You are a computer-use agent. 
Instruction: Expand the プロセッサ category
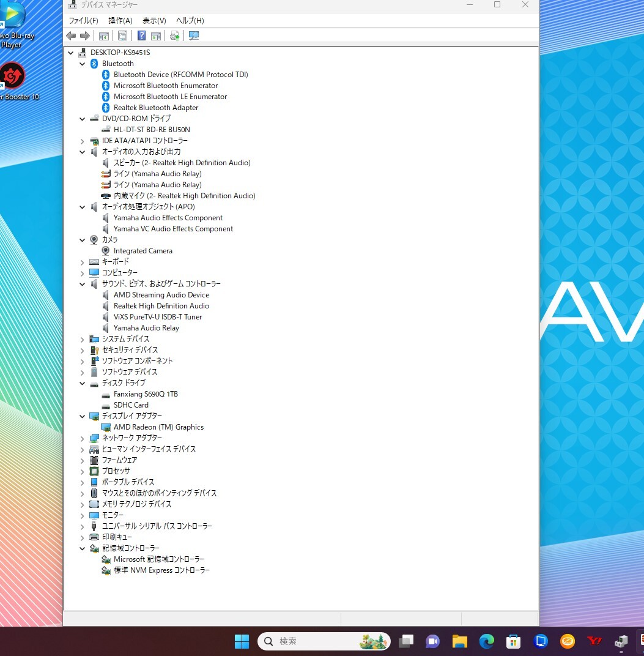click(83, 471)
